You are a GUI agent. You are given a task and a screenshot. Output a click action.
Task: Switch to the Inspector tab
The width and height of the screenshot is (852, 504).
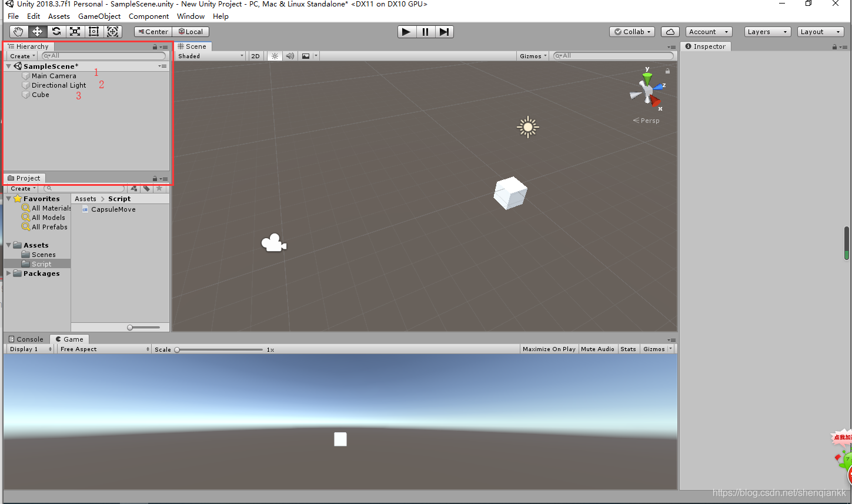(706, 46)
